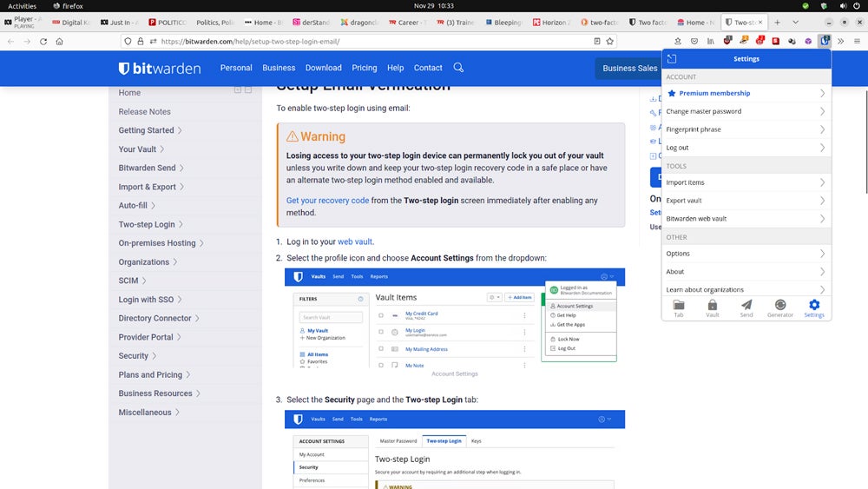Open the Pricing page from navigation bar
The width and height of the screenshot is (868, 489).
[364, 68]
